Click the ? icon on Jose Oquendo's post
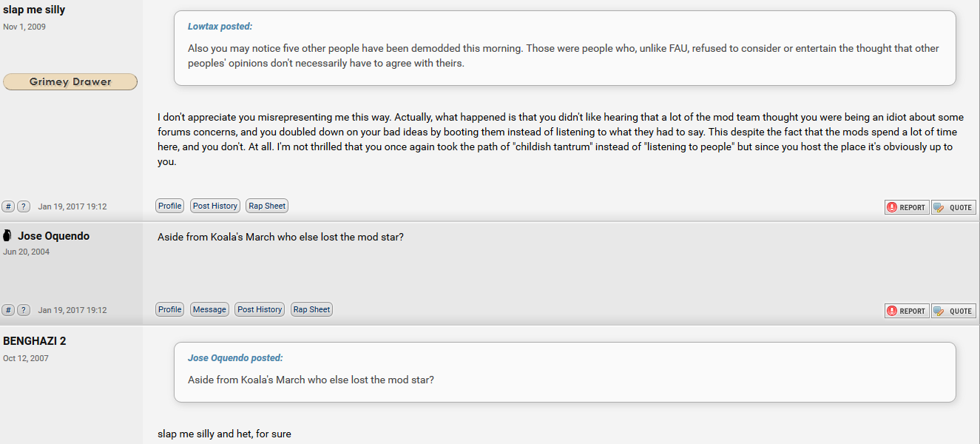980x444 pixels. 24,310
